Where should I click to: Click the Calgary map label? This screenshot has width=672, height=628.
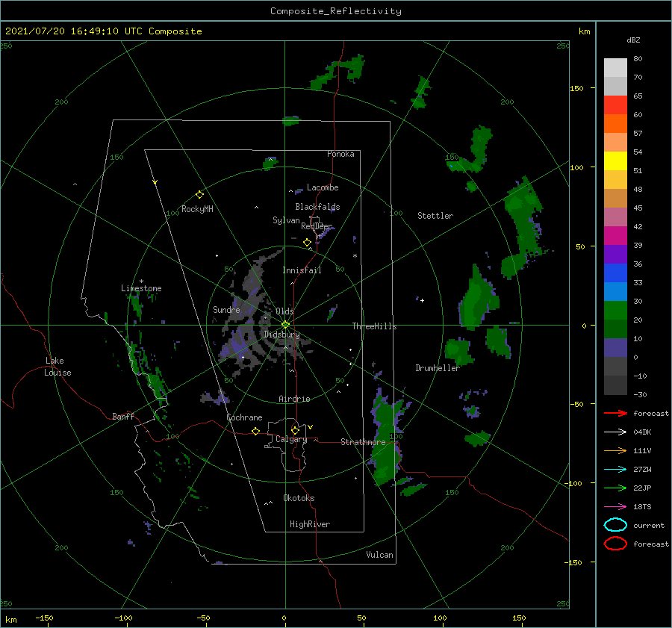(291, 439)
